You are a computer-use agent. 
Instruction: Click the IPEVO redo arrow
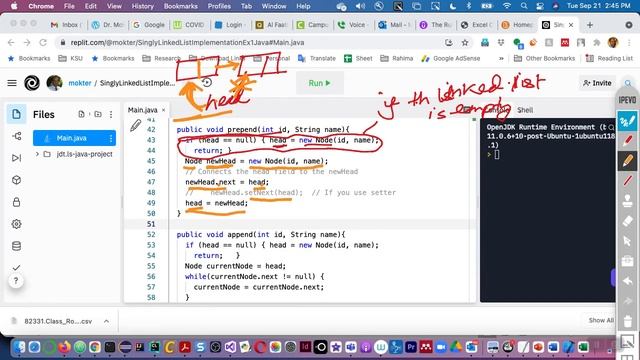(x=627, y=301)
